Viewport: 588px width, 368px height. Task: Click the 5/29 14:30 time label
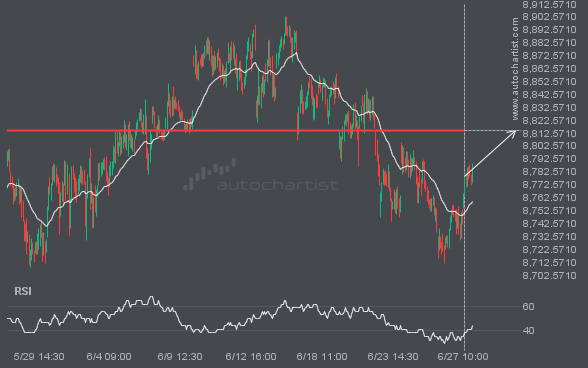[x=39, y=356]
